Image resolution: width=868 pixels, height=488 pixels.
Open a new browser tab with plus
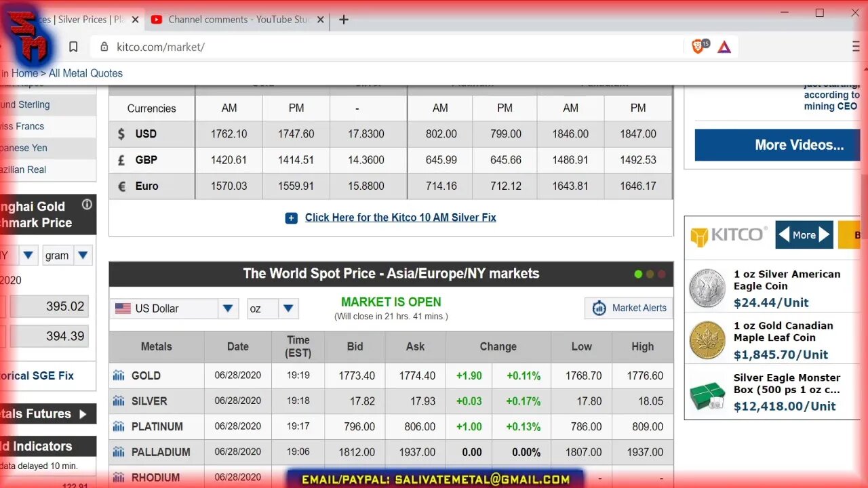click(344, 20)
